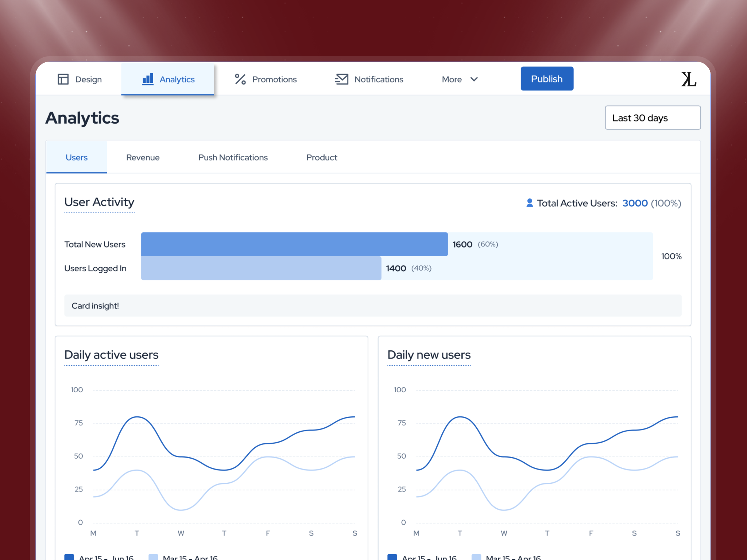
Task: Select the Product tab
Action: pyautogui.click(x=321, y=157)
